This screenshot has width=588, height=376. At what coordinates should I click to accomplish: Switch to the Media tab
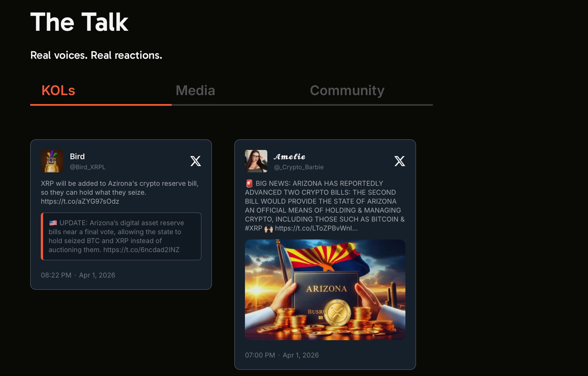pos(195,90)
